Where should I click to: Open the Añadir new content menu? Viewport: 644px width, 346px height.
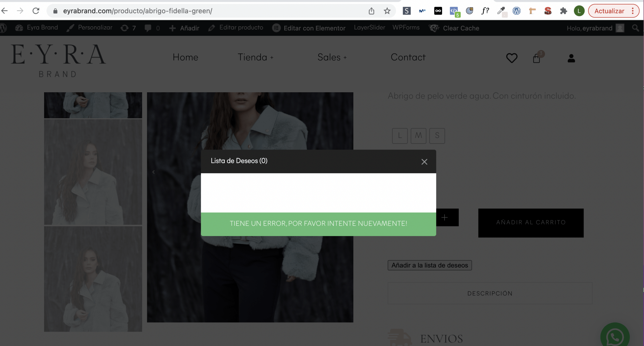click(184, 28)
